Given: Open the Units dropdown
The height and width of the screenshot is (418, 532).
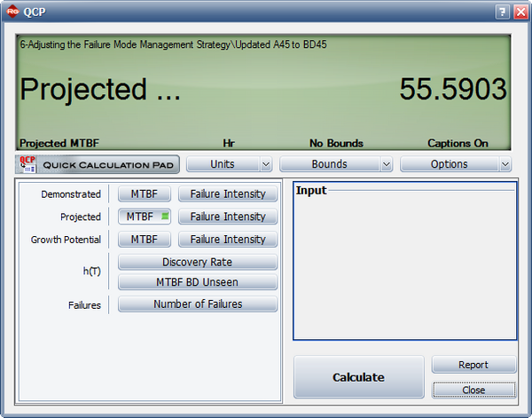Looking at the screenshot, I should tap(229, 164).
